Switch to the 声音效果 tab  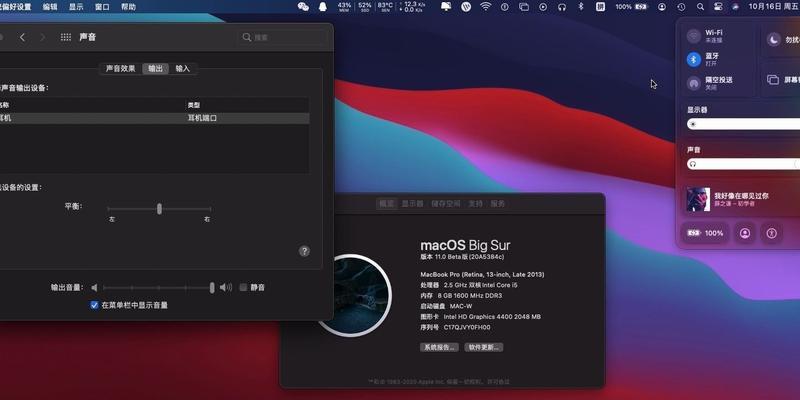click(120, 68)
